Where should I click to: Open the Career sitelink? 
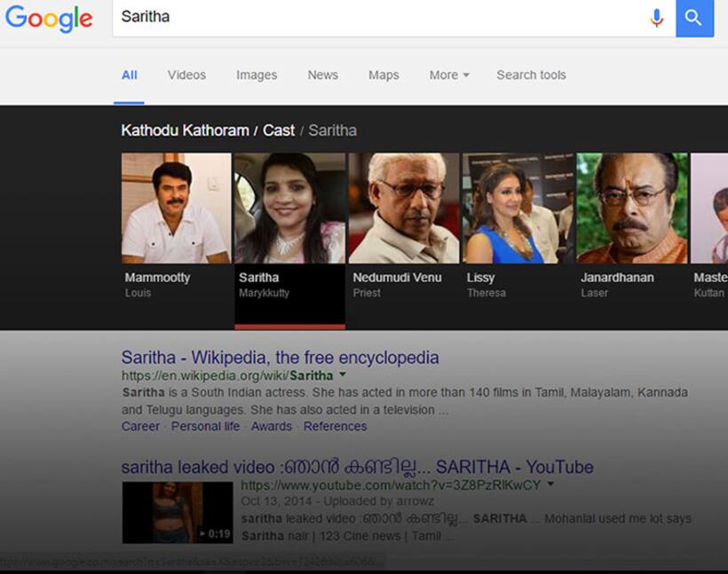pos(140,427)
